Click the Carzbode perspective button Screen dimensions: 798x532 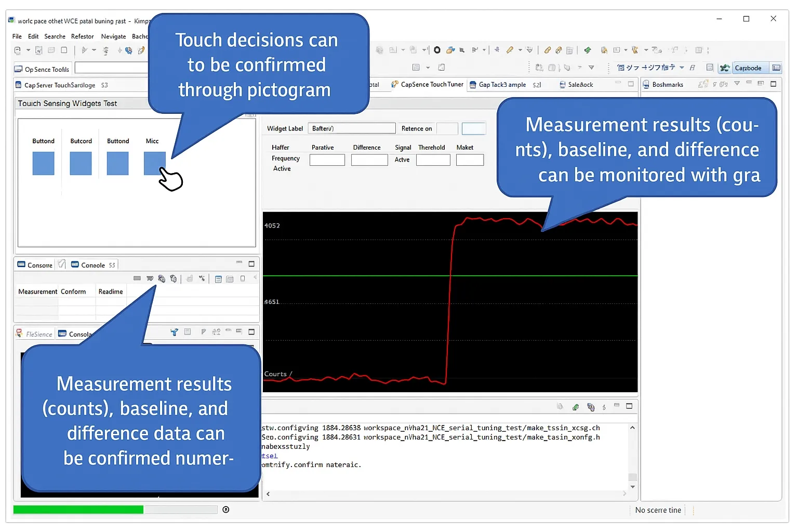(748, 68)
